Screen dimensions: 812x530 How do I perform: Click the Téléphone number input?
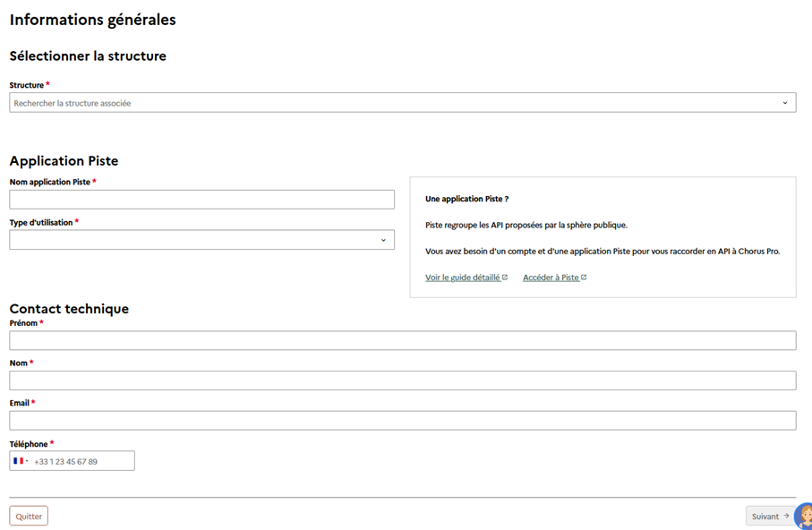pyautogui.click(x=81, y=461)
